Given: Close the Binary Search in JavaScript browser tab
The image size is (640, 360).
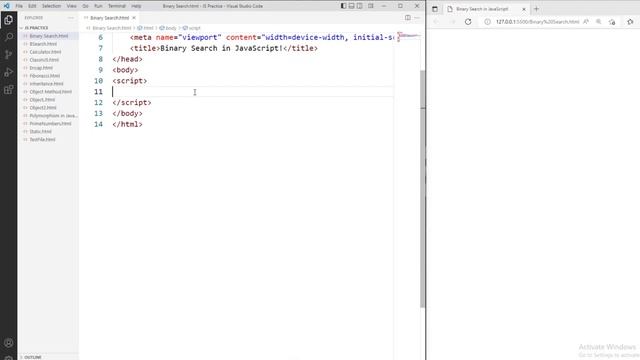Looking at the screenshot, I should [524, 9].
